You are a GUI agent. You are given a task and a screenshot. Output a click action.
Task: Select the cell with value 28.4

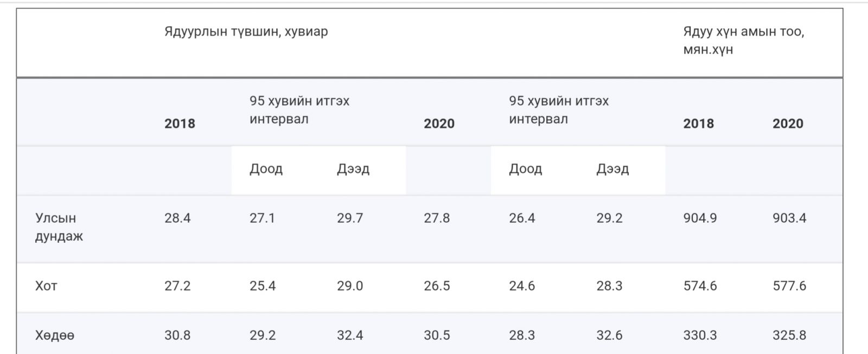pos(177,218)
